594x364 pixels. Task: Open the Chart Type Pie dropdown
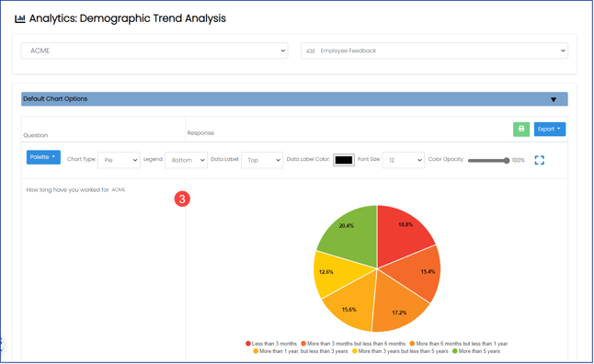click(x=119, y=160)
